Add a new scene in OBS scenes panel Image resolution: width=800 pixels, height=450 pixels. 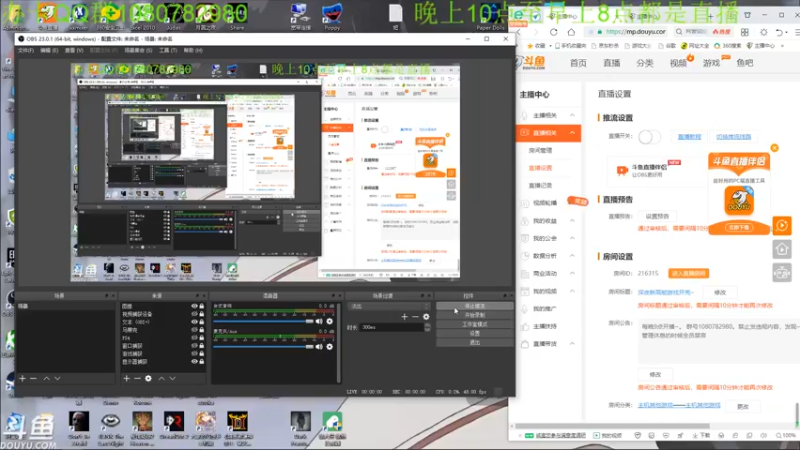coord(22,379)
